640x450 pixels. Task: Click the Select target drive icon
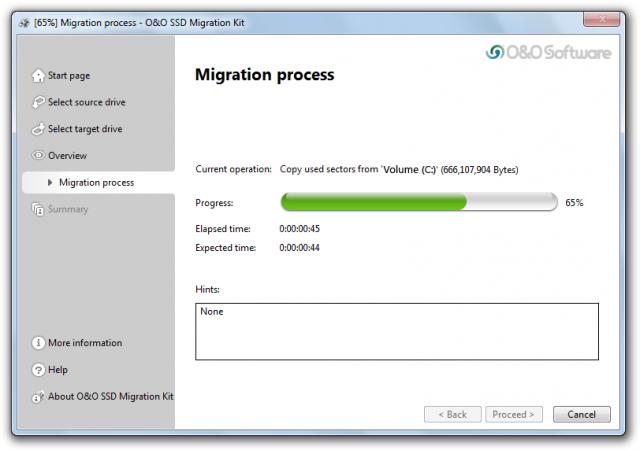pos(38,129)
